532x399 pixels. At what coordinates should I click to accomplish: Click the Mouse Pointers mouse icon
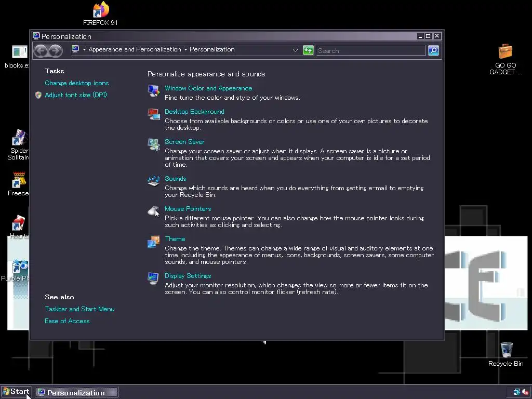tap(154, 211)
